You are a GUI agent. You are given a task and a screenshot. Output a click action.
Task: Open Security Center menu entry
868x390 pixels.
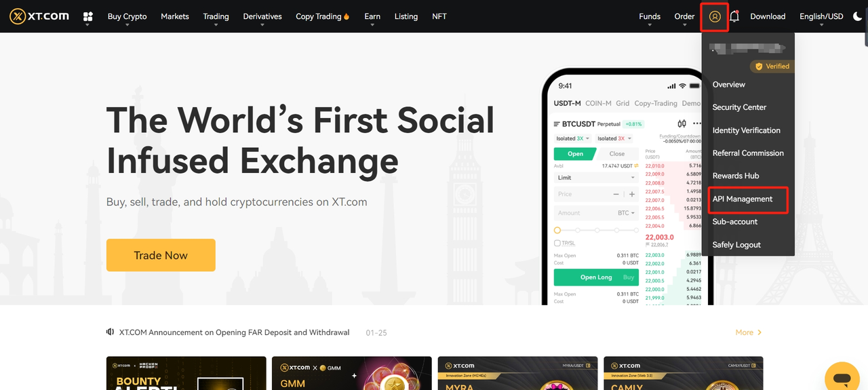pyautogui.click(x=739, y=107)
